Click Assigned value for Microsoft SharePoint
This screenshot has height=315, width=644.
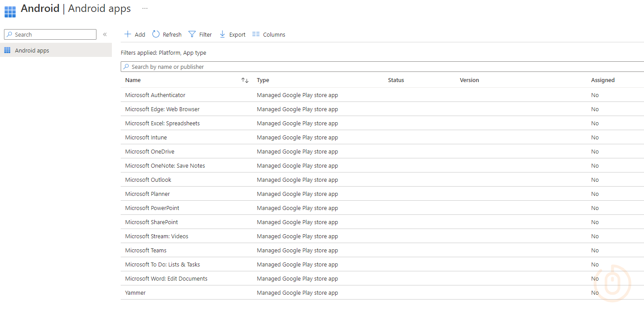[595, 222]
